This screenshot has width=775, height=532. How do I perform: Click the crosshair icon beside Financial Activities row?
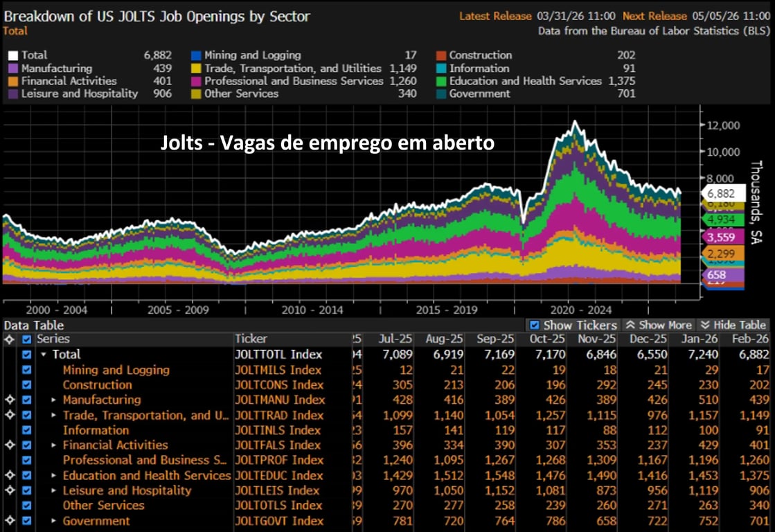[9, 445]
